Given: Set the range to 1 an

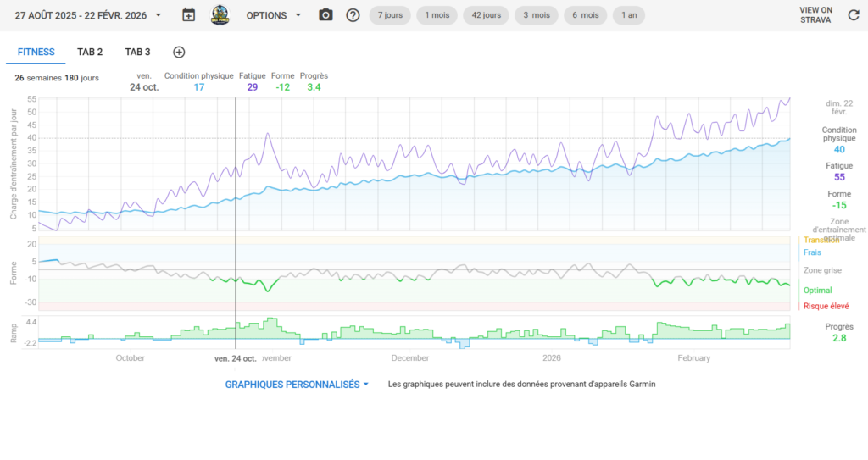Looking at the screenshot, I should coord(629,15).
